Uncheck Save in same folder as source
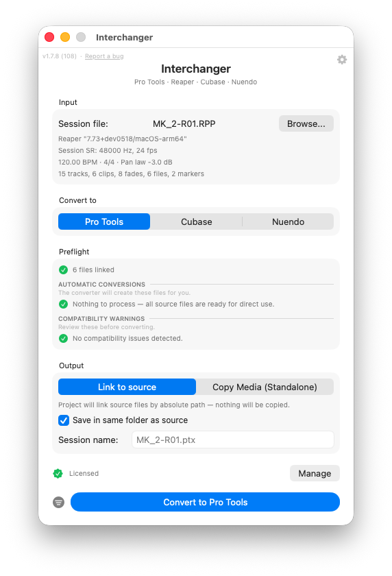Screen dimensions: 392x576 pos(64,420)
